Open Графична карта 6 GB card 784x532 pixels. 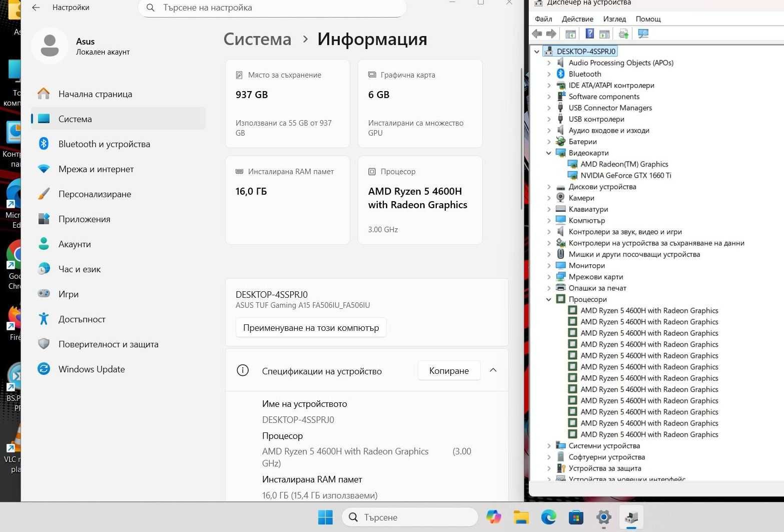(x=420, y=104)
